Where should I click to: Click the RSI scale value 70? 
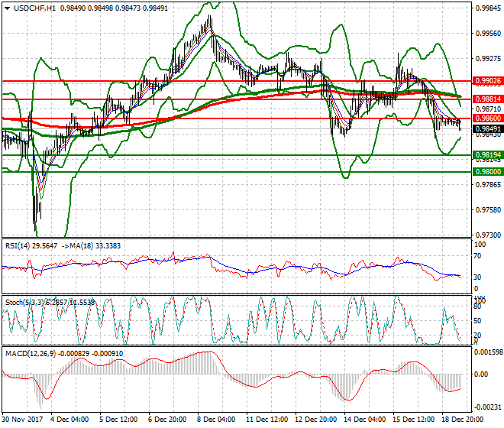click(478, 256)
